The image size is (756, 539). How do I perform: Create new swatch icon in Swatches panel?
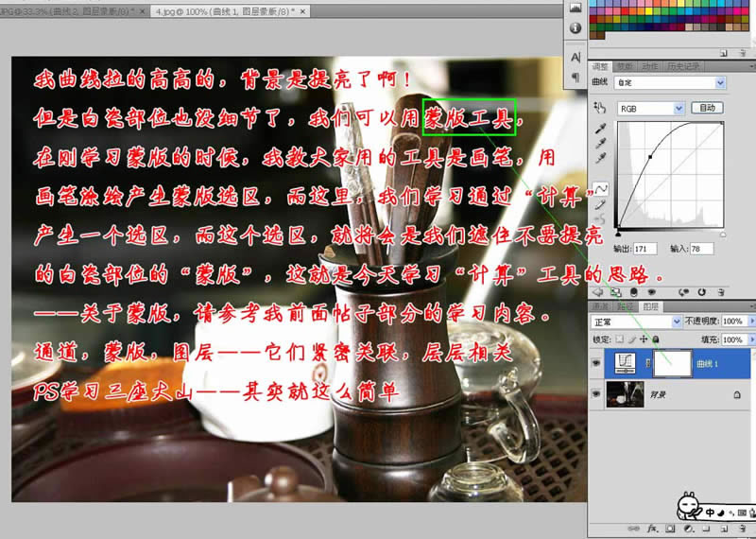pyautogui.click(x=724, y=53)
